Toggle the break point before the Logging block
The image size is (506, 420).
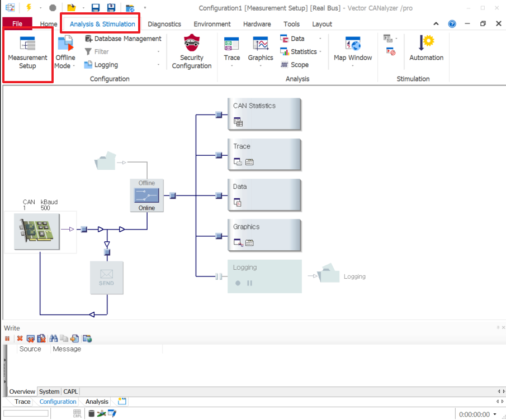coord(219,276)
